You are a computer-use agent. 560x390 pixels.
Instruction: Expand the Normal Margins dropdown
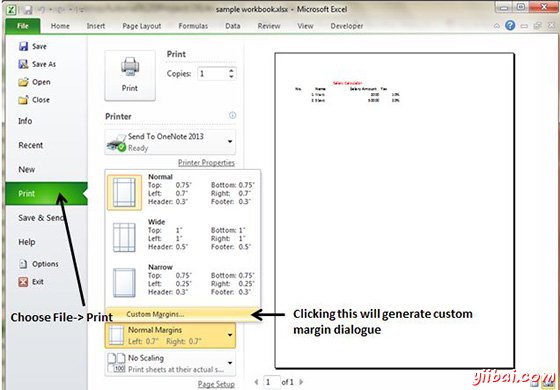click(170, 335)
